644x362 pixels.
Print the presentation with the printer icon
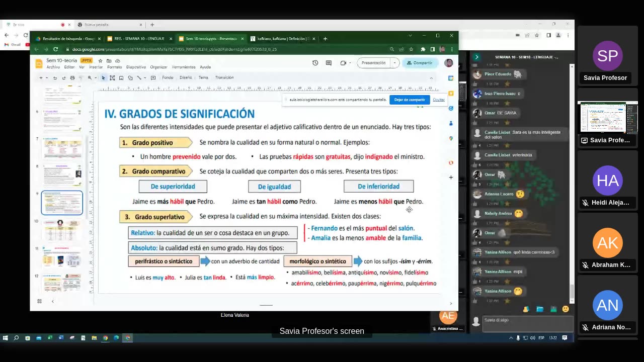[72, 77]
